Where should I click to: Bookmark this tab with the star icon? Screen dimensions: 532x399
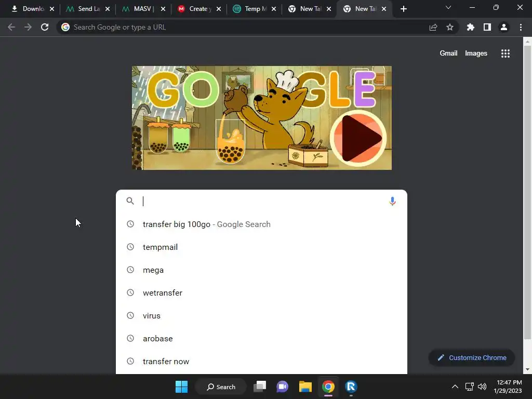450,27
